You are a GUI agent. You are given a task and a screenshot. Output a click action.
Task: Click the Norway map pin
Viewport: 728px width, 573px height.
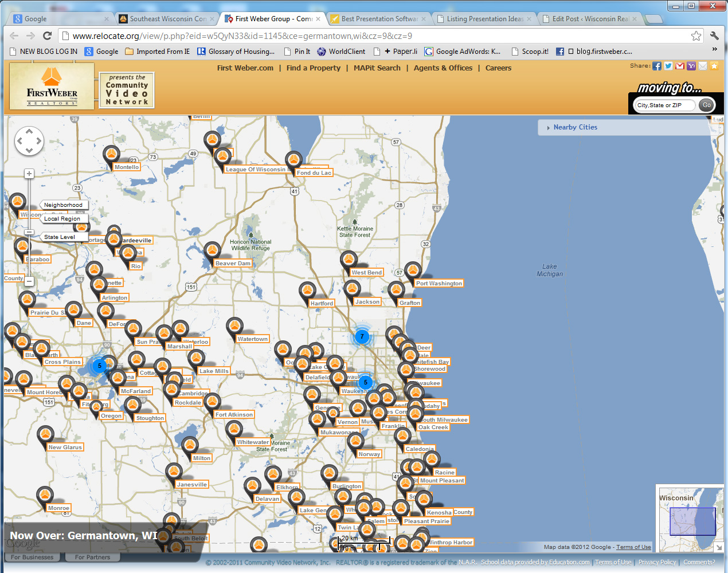[355, 442]
